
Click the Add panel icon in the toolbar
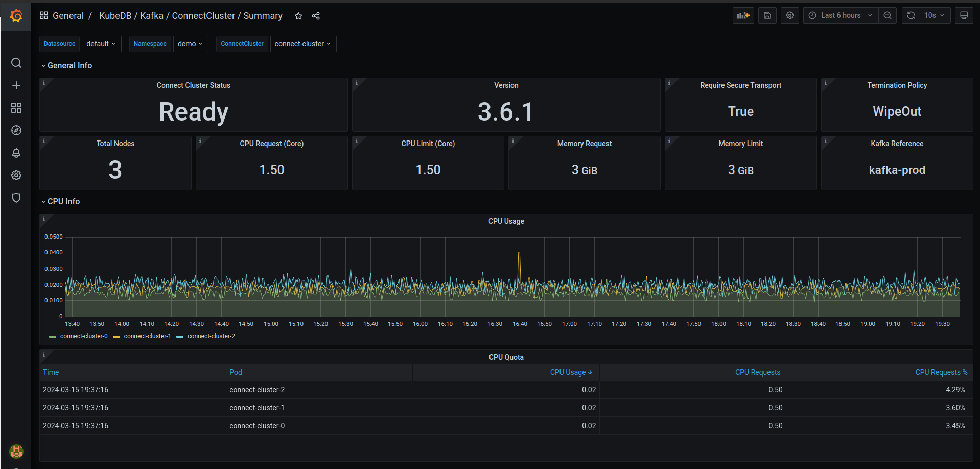[x=743, y=15]
